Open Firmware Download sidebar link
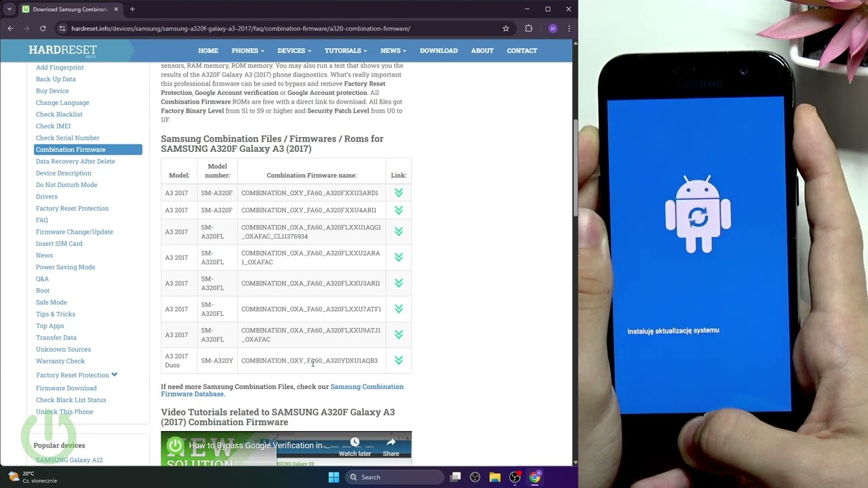868x488 pixels. click(66, 388)
